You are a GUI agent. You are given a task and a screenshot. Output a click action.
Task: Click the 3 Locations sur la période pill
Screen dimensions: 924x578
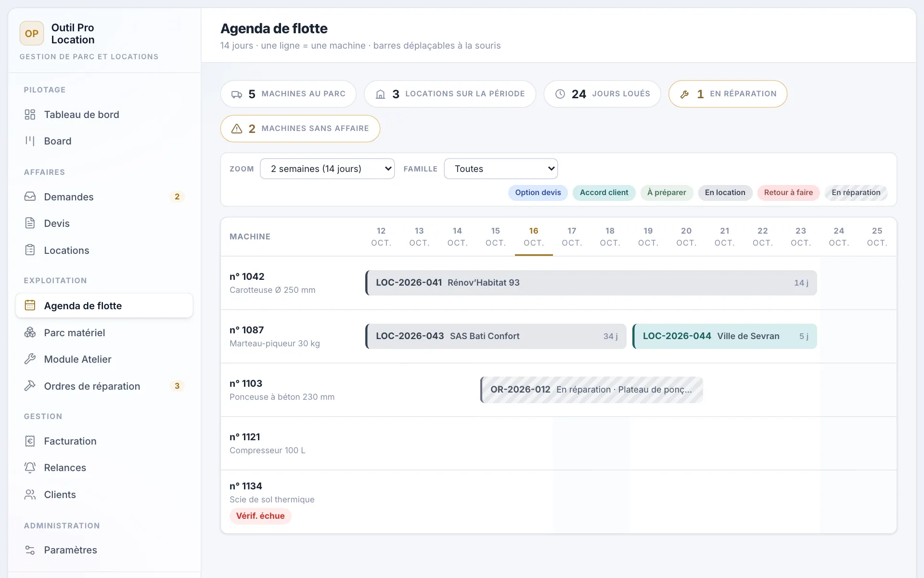pyautogui.click(x=450, y=94)
